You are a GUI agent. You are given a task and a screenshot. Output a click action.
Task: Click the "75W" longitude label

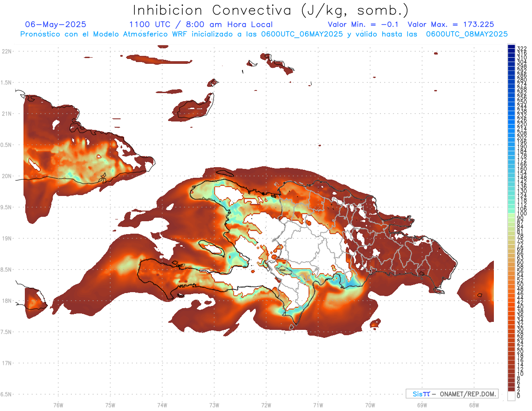coord(110,404)
